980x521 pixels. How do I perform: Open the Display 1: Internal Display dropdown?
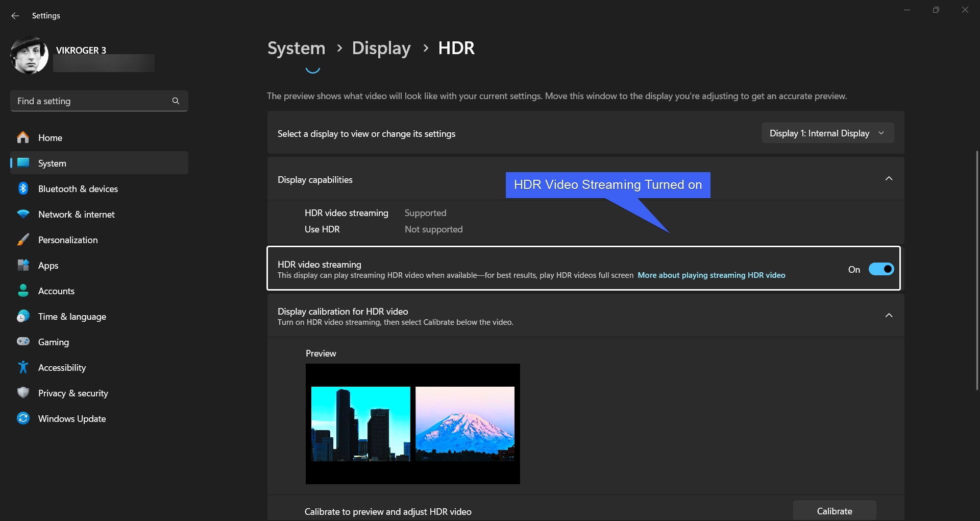click(827, 133)
